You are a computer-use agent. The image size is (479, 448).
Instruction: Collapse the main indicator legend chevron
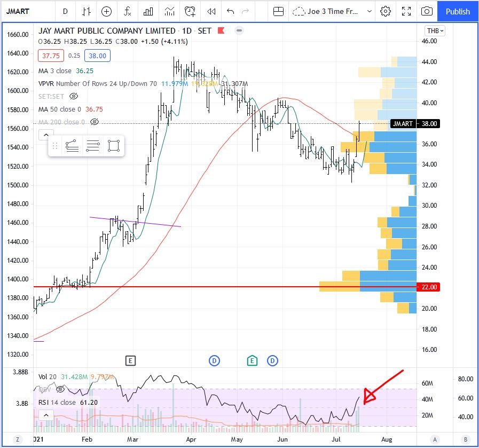tap(46, 135)
